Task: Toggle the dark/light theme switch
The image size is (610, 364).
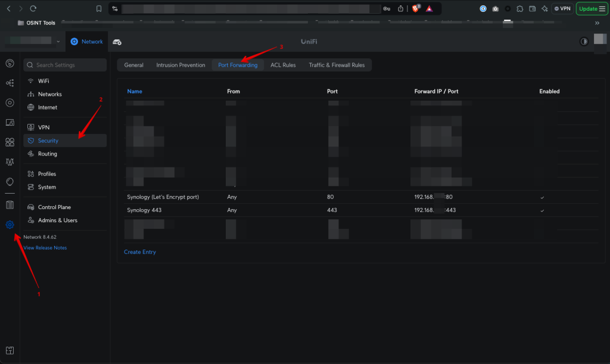Action: coord(584,42)
